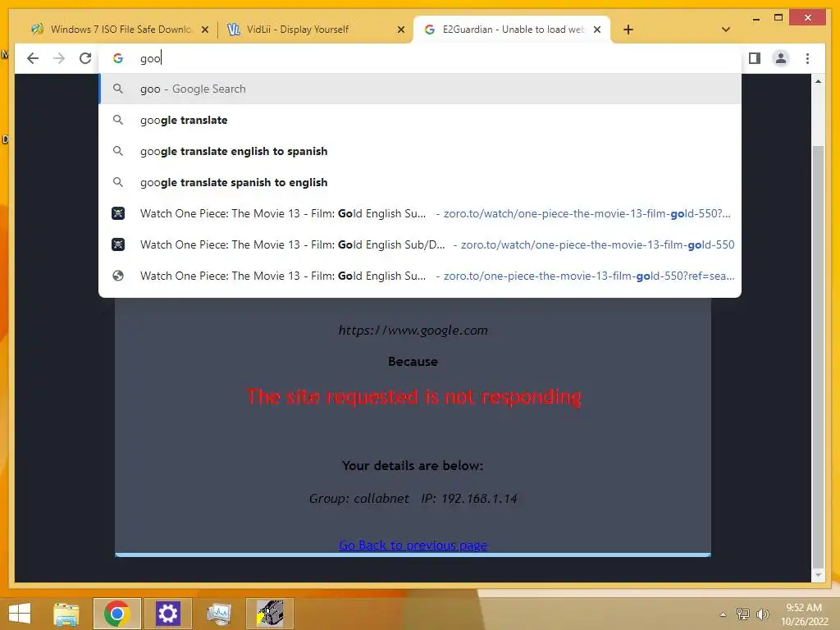The width and height of the screenshot is (840, 630).
Task: Click the browser forward arrow
Action: [59, 58]
